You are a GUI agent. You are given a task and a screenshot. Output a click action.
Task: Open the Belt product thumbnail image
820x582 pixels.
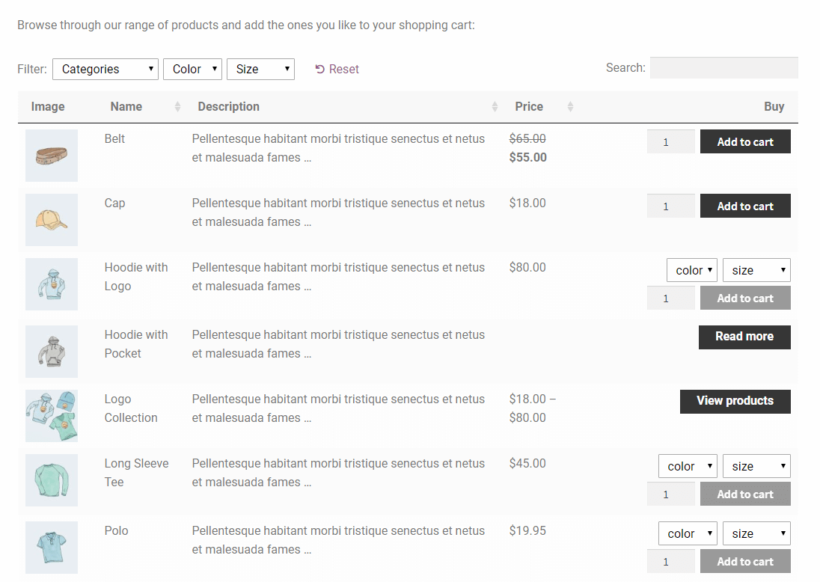click(51, 155)
